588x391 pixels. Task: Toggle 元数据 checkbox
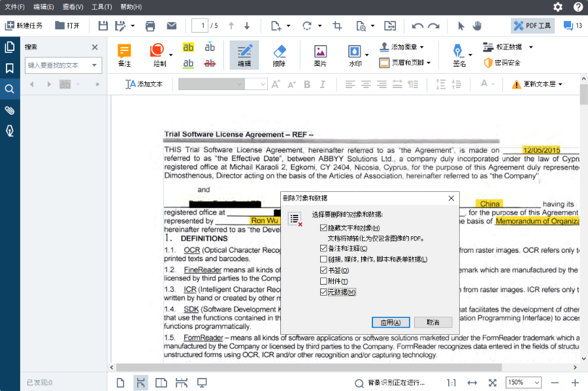coord(323,292)
